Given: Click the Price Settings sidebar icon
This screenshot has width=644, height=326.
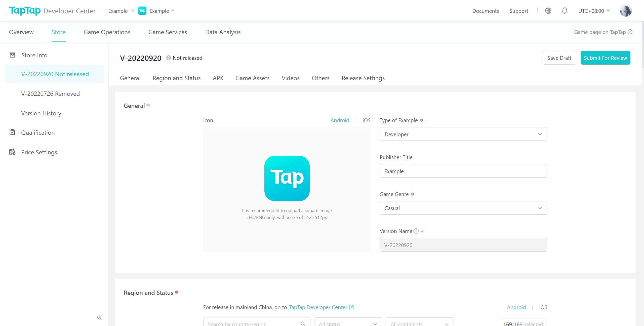Looking at the screenshot, I should pyautogui.click(x=12, y=152).
